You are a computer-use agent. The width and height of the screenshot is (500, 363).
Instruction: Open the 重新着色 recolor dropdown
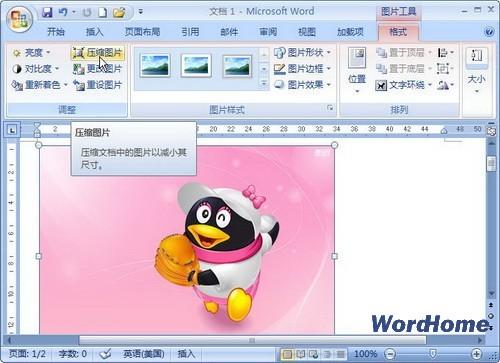39,85
